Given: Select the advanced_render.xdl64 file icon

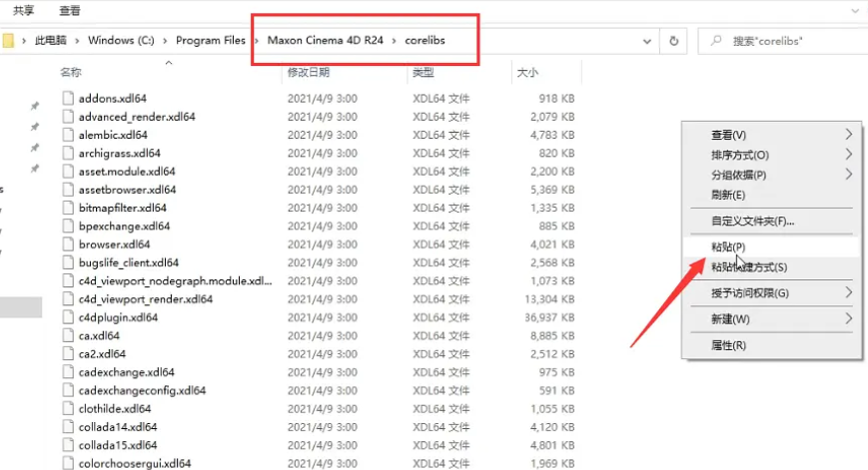Looking at the screenshot, I should [68, 117].
